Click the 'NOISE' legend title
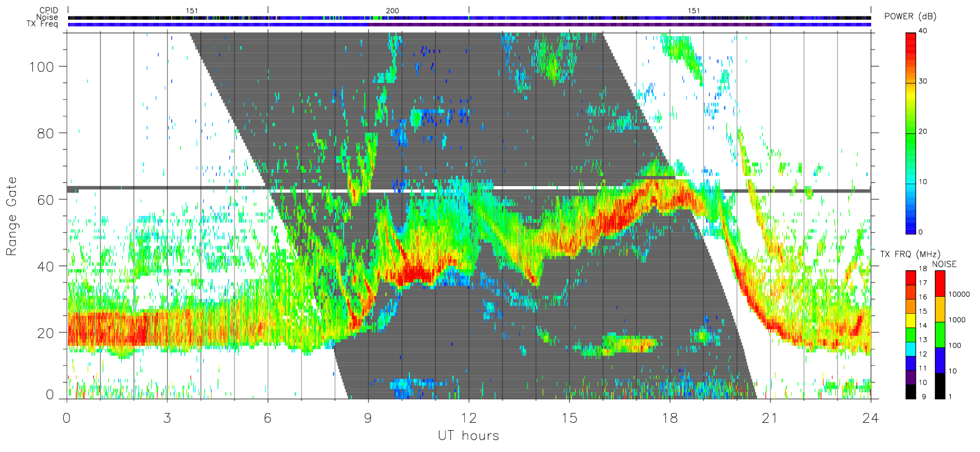Image resolution: width=980 pixels, height=452 pixels. (x=944, y=264)
